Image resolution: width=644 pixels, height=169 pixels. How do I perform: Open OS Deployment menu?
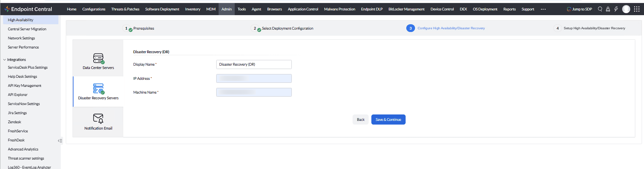coord(485,9)
